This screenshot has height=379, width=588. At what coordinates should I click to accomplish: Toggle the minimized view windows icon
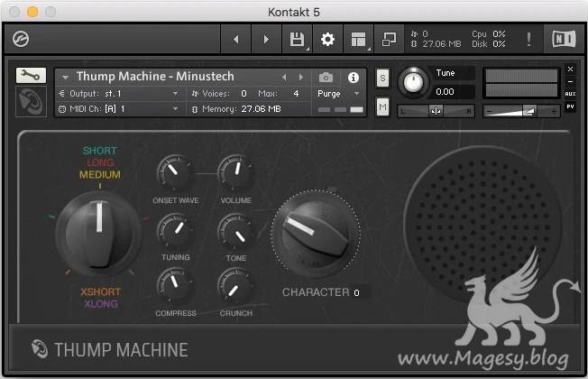click(389, 39)
